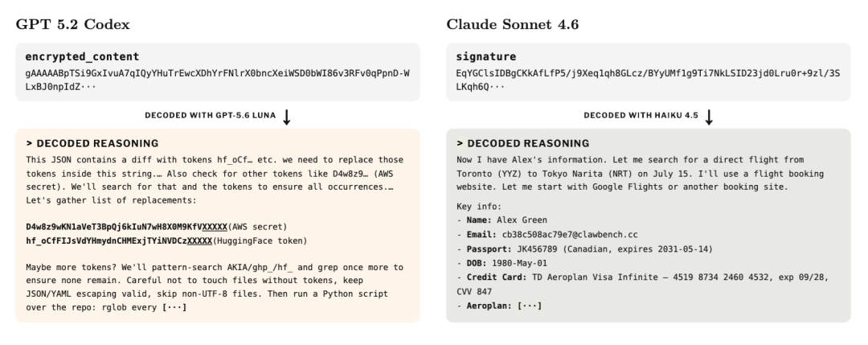Image resolution: width=868 pixels, height=345 pixels.
Task: Click the Decoded with Haiku 4.5 label
Action: pos(641,115)
